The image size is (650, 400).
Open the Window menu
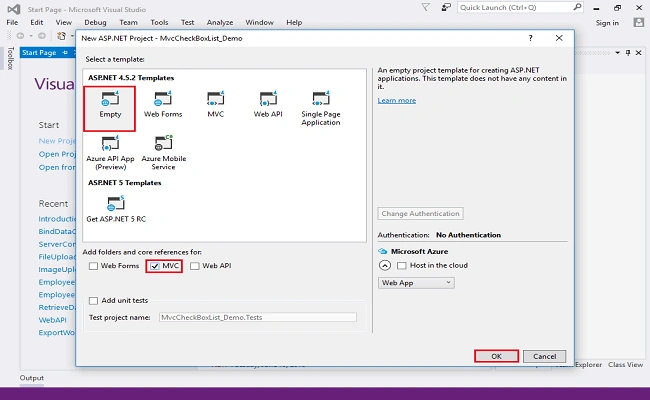point(259,22)
